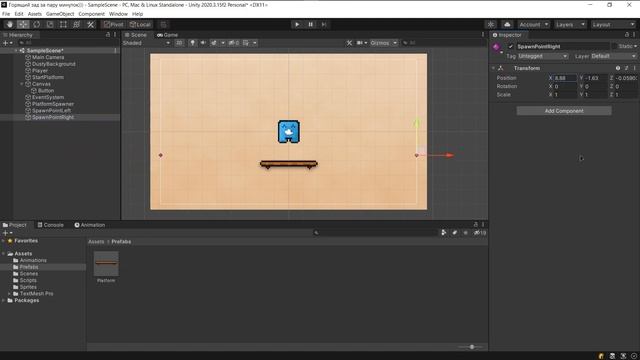Collapse the SampleScene root in Hierarchy
This screenshot has width=640, height=360.
[16, 51]
